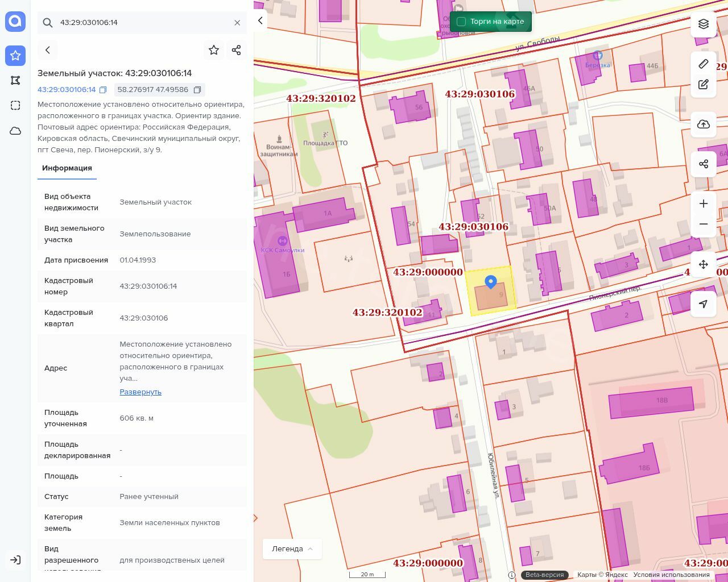Click the geolocation arrow button
This screenshot has width=728, height=582.
(x=704, y=304)
